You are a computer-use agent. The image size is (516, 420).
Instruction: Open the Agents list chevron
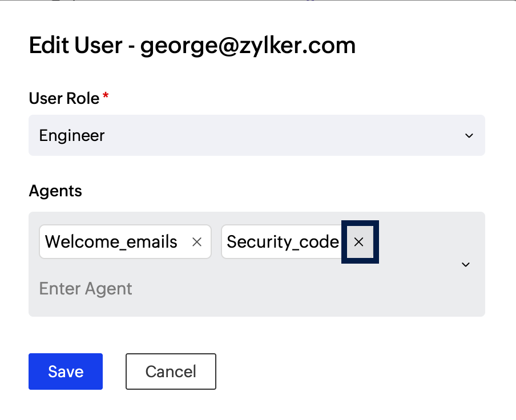click(x=466, y=264)
